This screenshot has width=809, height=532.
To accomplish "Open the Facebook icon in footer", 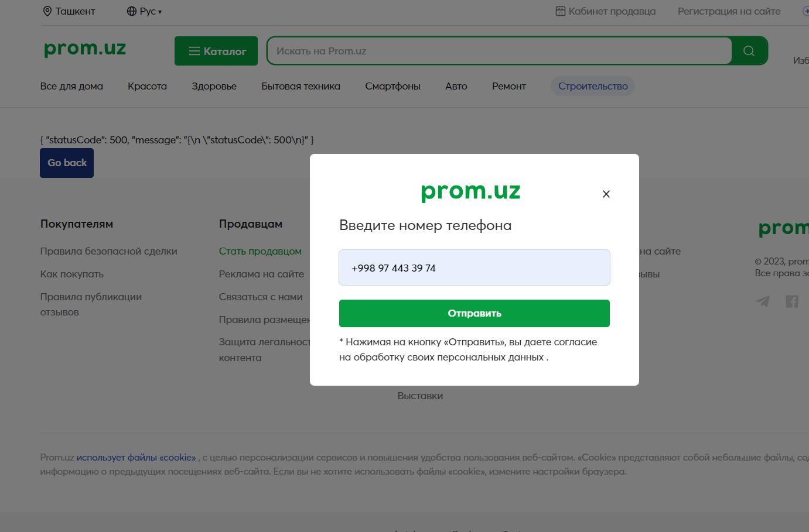I will [x=792, y=301].
